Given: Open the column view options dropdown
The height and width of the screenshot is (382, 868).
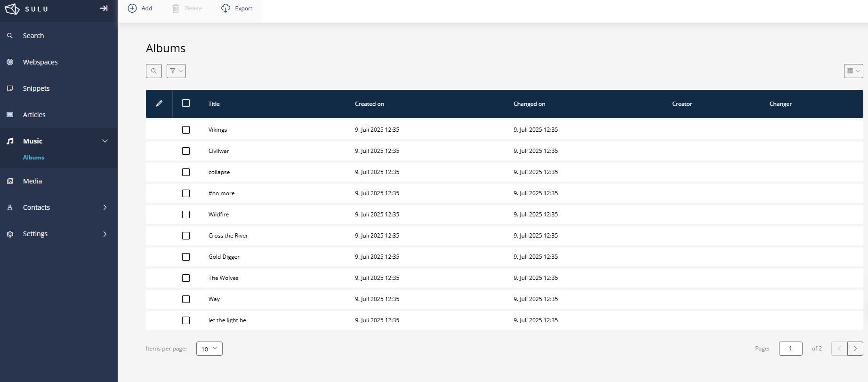Looking at the screenshot, I should [853, 71].
